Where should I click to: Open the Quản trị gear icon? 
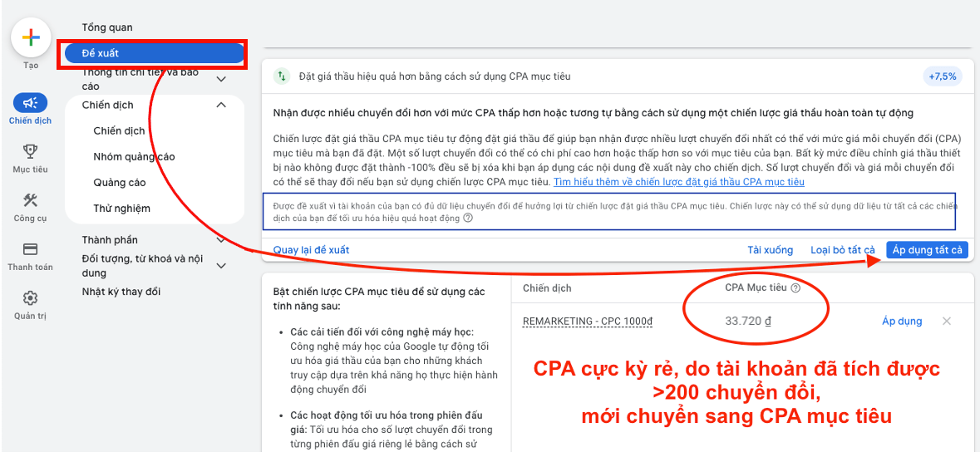pos(30,297)
